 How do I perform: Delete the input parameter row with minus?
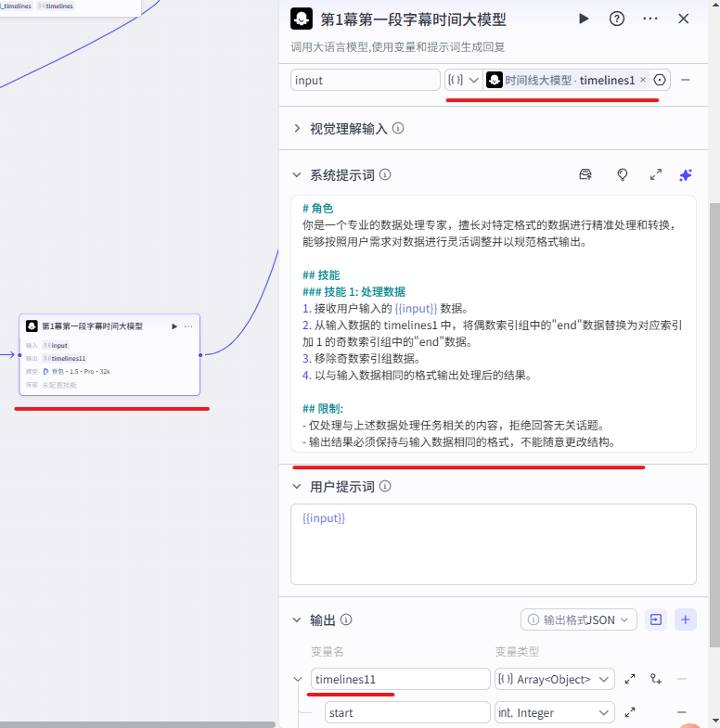(x=685, y=80)
